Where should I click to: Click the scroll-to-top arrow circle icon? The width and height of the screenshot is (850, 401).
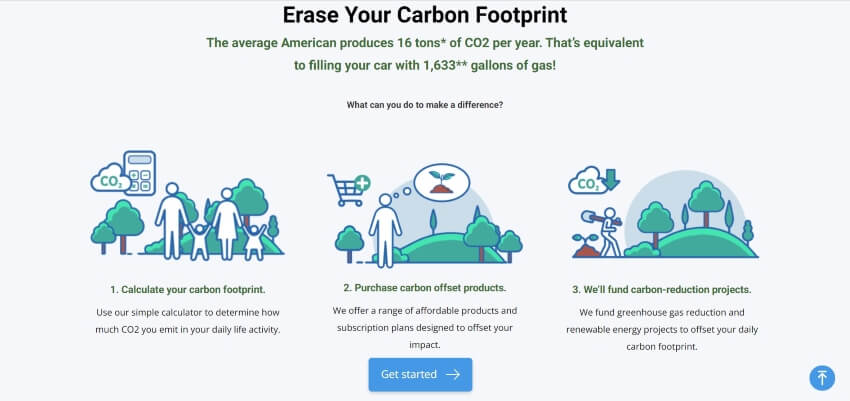tap(822, 377)
